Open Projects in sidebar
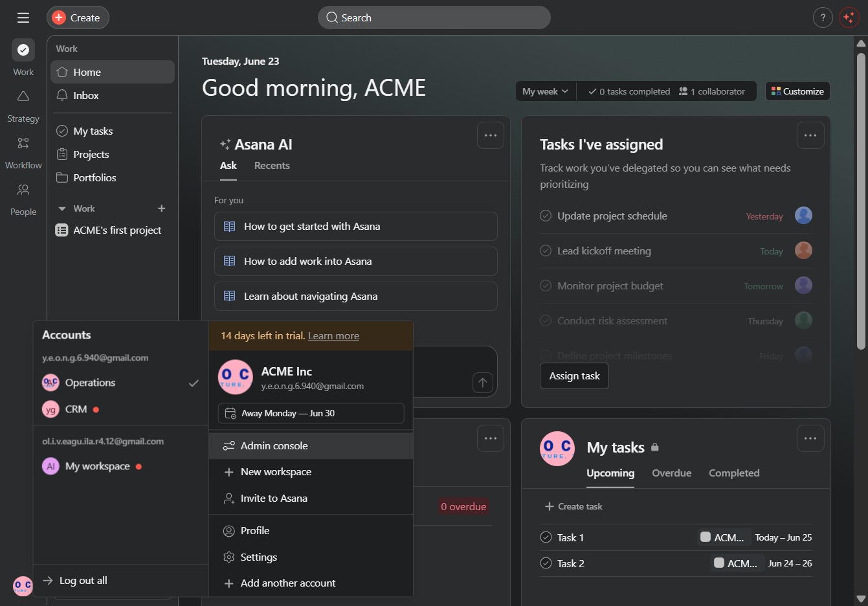The width and height of the screenshot is (868, 606). click(113, 154)
